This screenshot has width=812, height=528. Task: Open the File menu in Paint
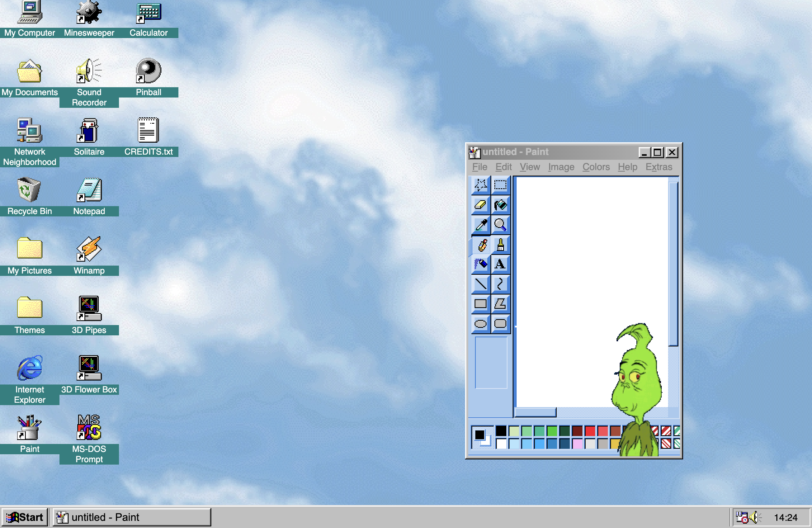point(480,167)
